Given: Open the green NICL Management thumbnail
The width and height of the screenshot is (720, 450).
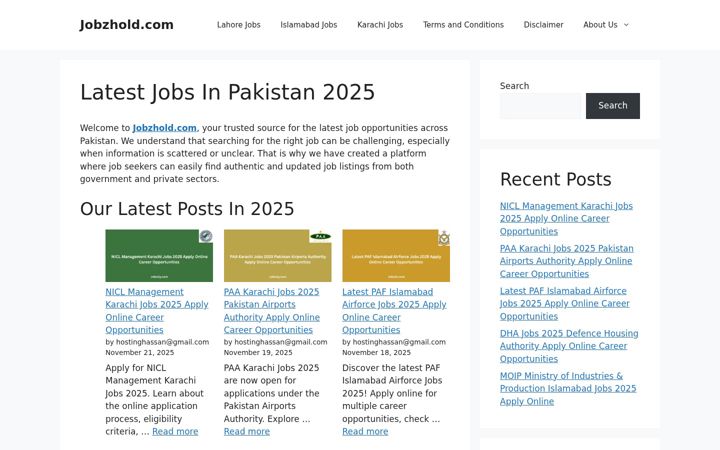Looking at the screenshot, I should tap(159, 256).
